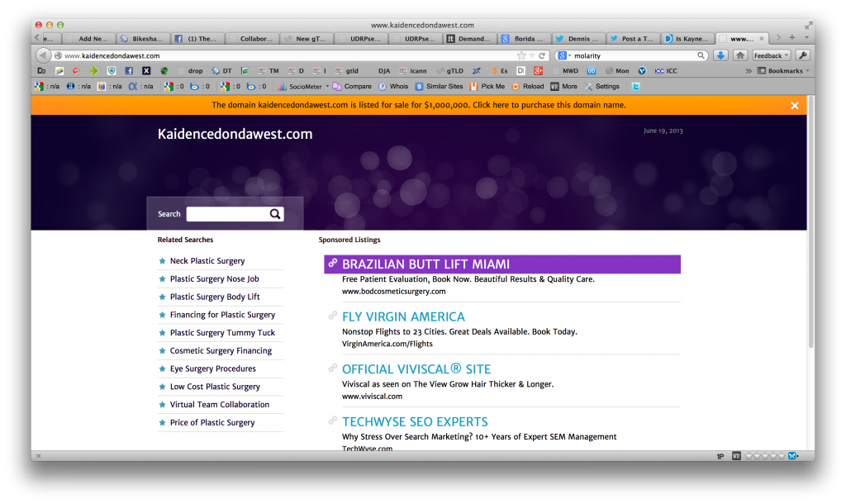
Task: Open Brazilian Butt Lift Miami listing
Action: coord(425,264)
